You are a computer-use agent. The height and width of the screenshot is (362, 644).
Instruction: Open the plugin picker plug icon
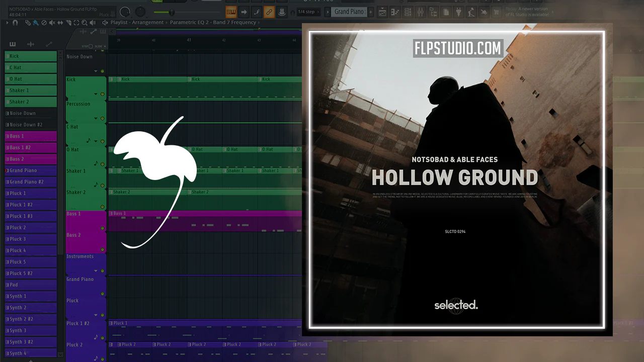pos(458,12)
